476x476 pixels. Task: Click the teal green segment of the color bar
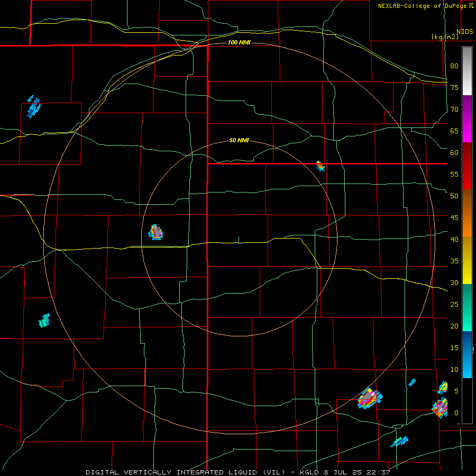(x=467, y=307)
